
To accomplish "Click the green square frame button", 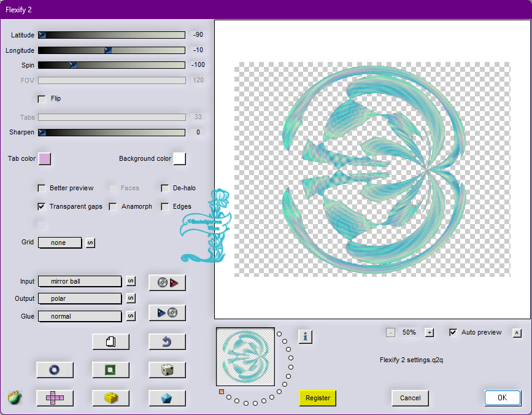I will click(110, 370).
